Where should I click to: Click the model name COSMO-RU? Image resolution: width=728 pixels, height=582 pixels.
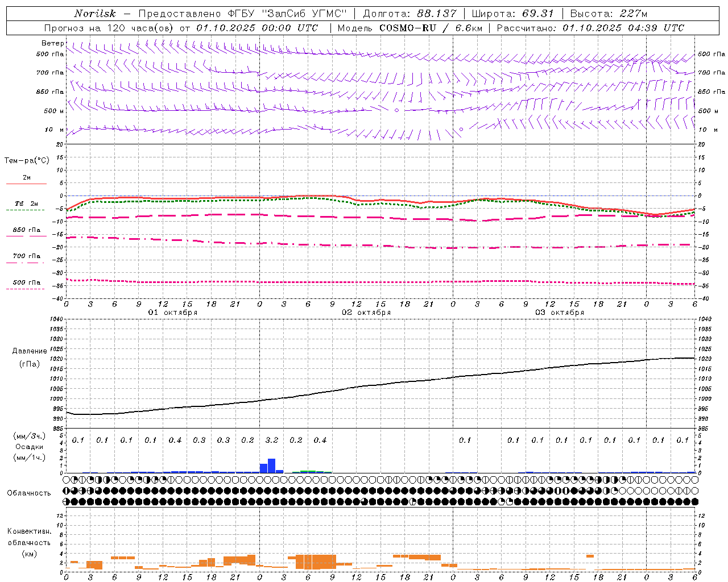pyautogui.click(x=408, y=28)
